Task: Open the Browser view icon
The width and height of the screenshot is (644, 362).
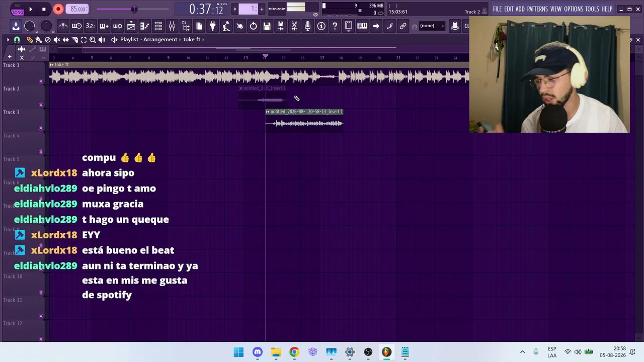Action: [x=186, y=26]
